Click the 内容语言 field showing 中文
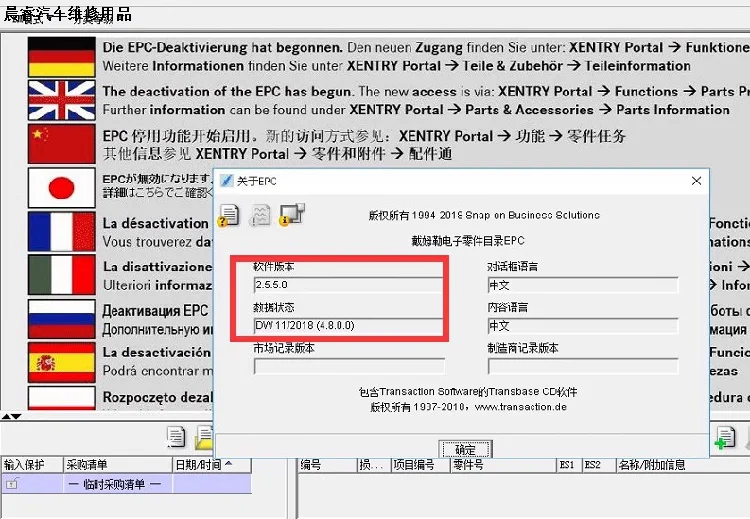 coord(583,326)
